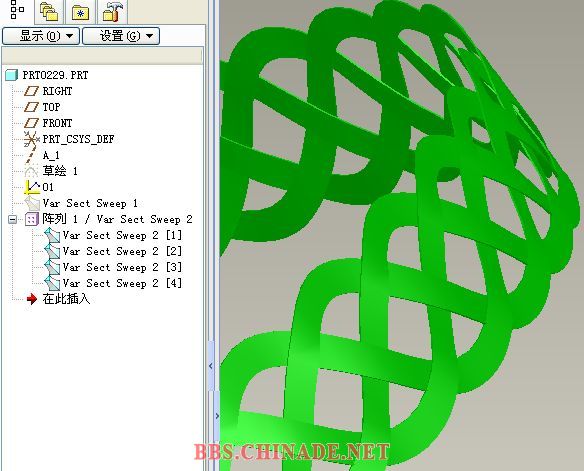584x471 pixels.
Task: Collapse the 阵列 1 pattern group
Action: point(12,219)
